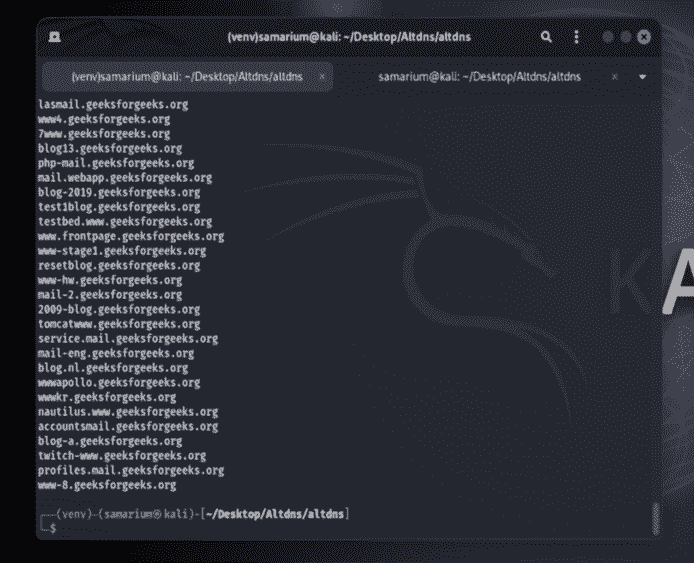Open the three-dot terminal menu
Image resolution: width=694 pixels, height=564 pixels.
[576, 37]
